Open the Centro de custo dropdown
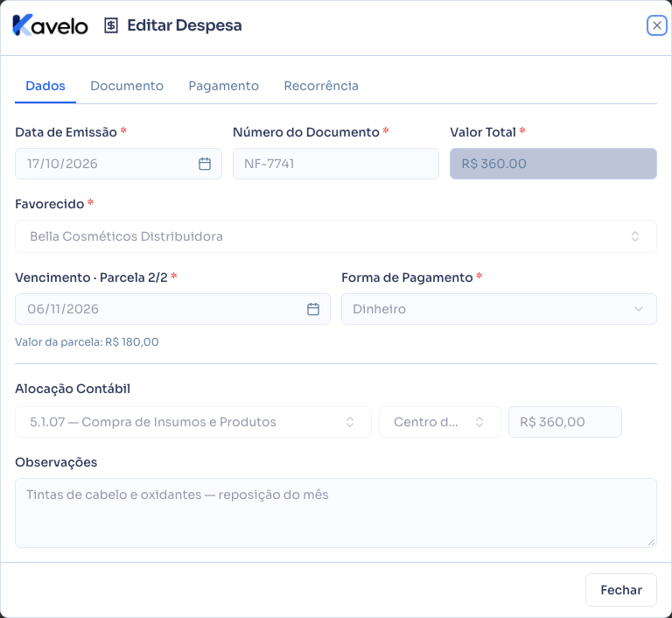Screen dimensions: 672x618 pyautogui.click(x=440, y=422)
